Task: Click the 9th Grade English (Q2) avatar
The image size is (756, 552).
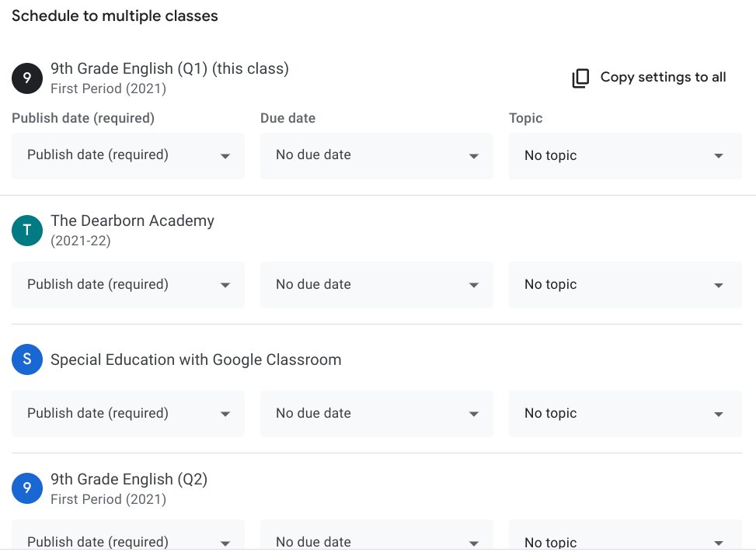Action: [x=27, y=488]
